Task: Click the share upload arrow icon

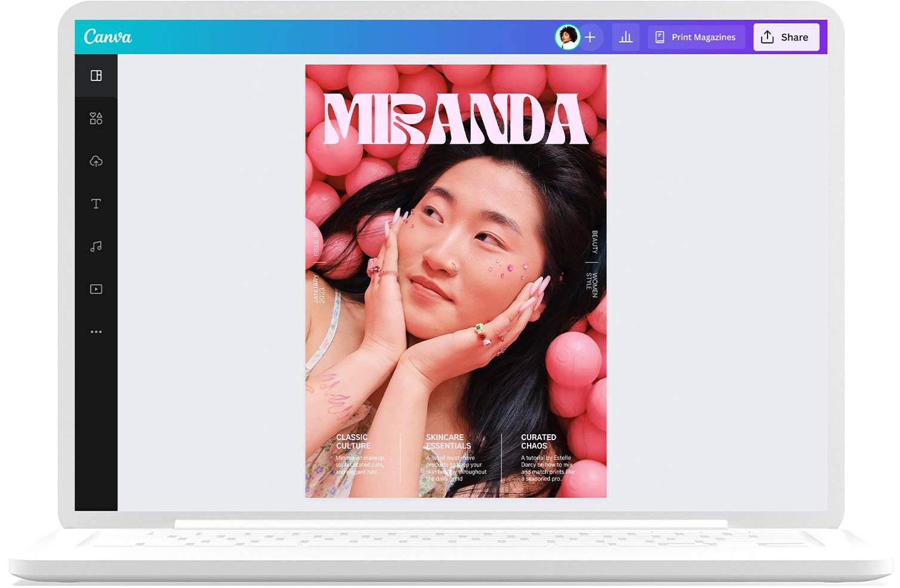Action: (766, 36)
